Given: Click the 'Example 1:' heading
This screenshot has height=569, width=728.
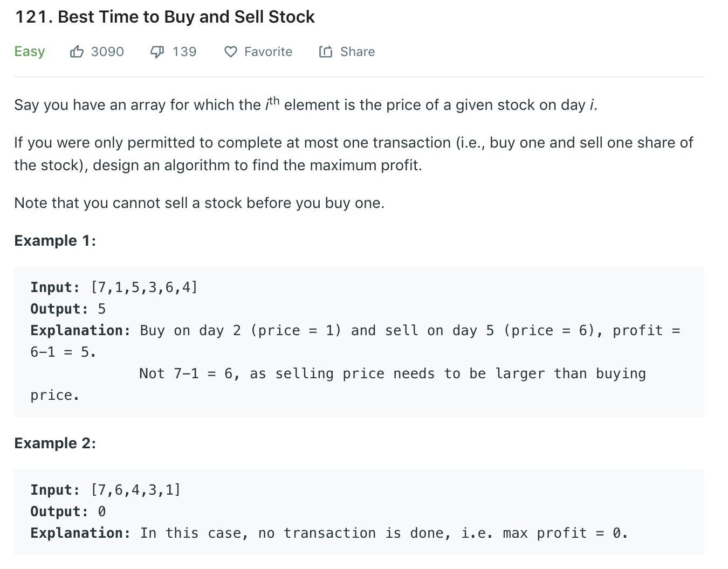Looking at the screenshot, I should click(x=55, y=240).
